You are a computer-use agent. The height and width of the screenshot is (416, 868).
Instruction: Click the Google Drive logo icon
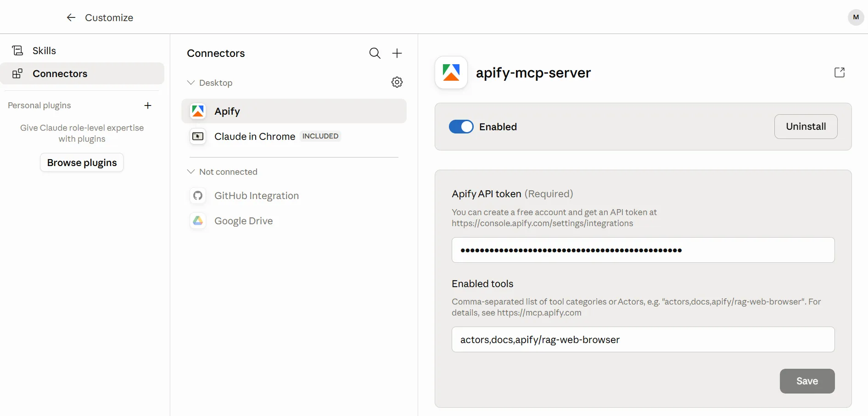click(198, 221)
